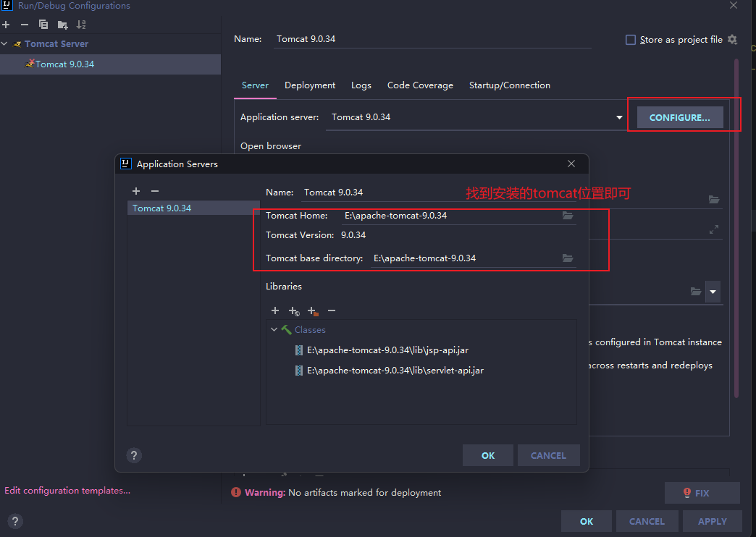Screen dimensions: 756x537
Task: Open help in Run/Debug Configurations window
Action: pyautogui.click(x=15, y=521)
